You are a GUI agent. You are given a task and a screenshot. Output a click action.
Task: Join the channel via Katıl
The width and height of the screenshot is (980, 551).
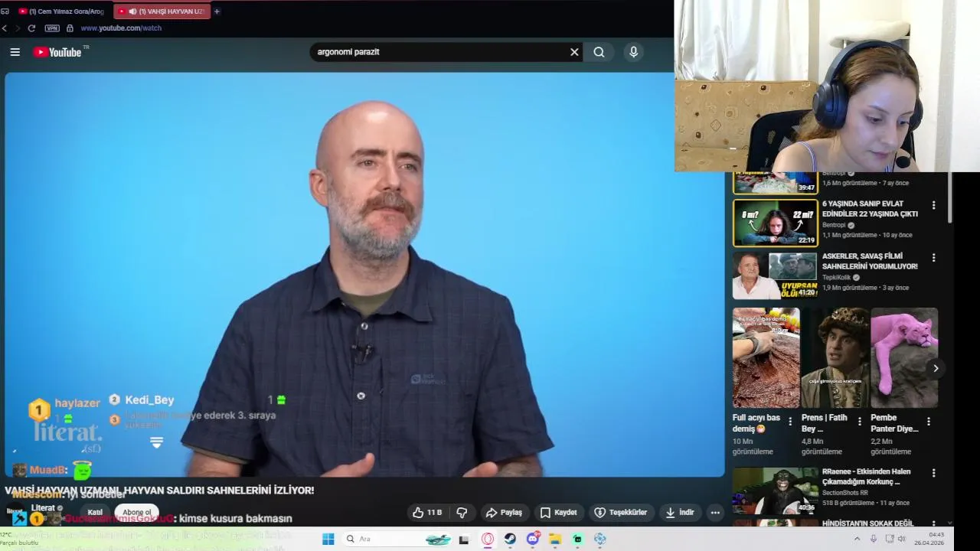point(95,513)
